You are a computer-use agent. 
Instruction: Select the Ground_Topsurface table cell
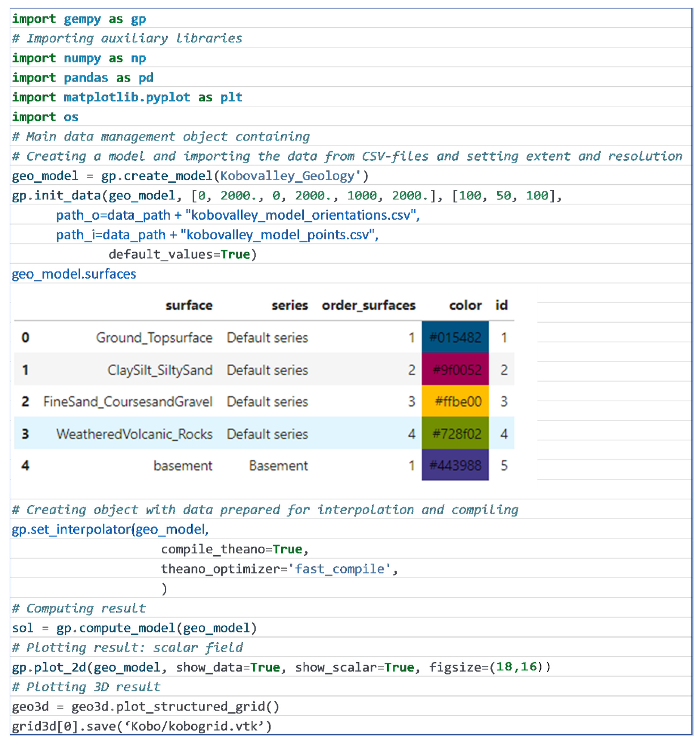pos(154,337)
